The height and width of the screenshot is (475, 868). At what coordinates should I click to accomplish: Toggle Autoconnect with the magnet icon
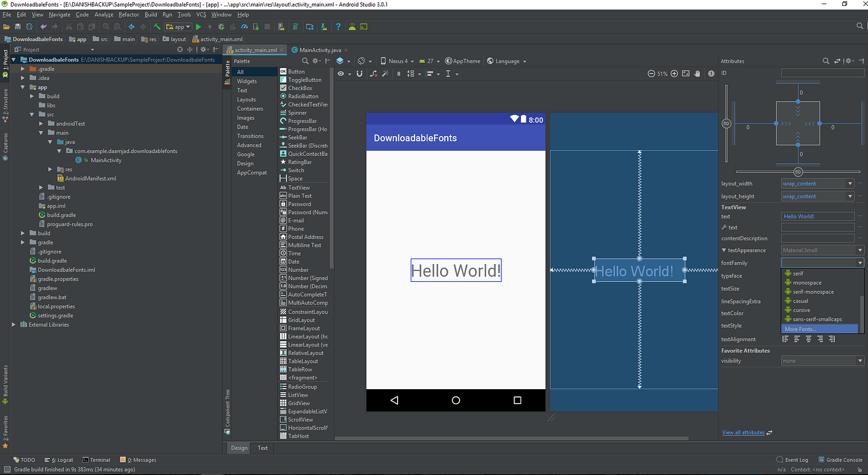(x=359, y=73)
